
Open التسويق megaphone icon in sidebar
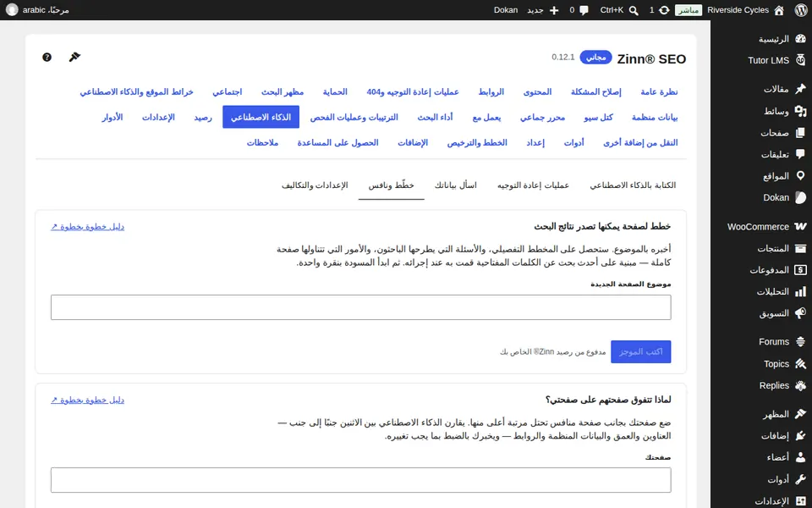pos(801,313)
